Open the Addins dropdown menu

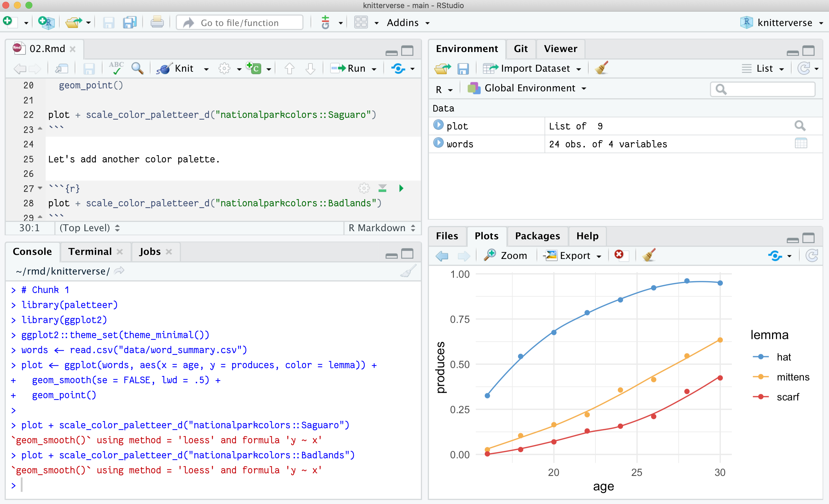click(408, 23)
